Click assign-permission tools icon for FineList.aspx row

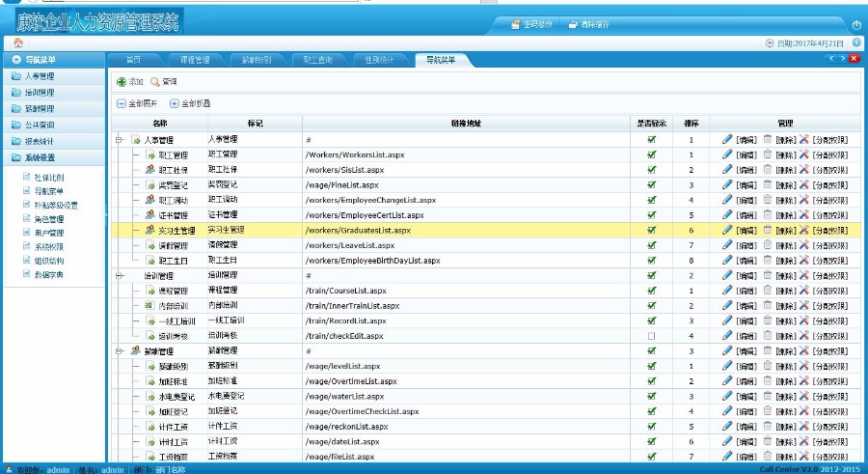point(805,185)
